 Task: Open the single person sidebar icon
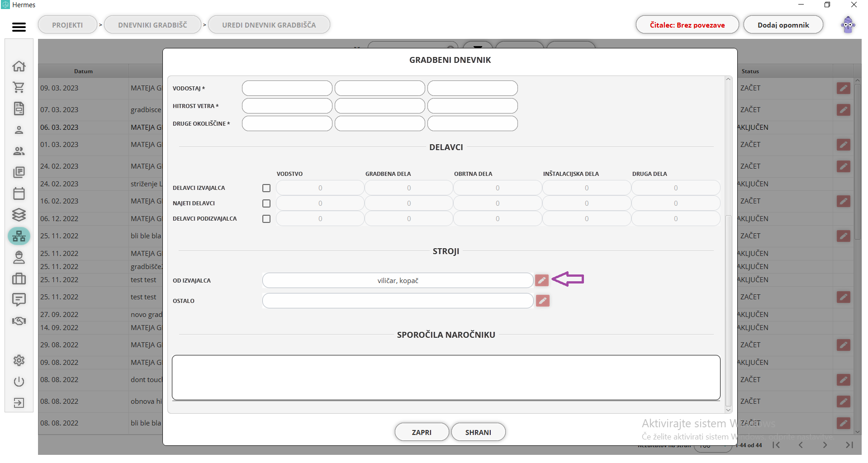[19, 130]
